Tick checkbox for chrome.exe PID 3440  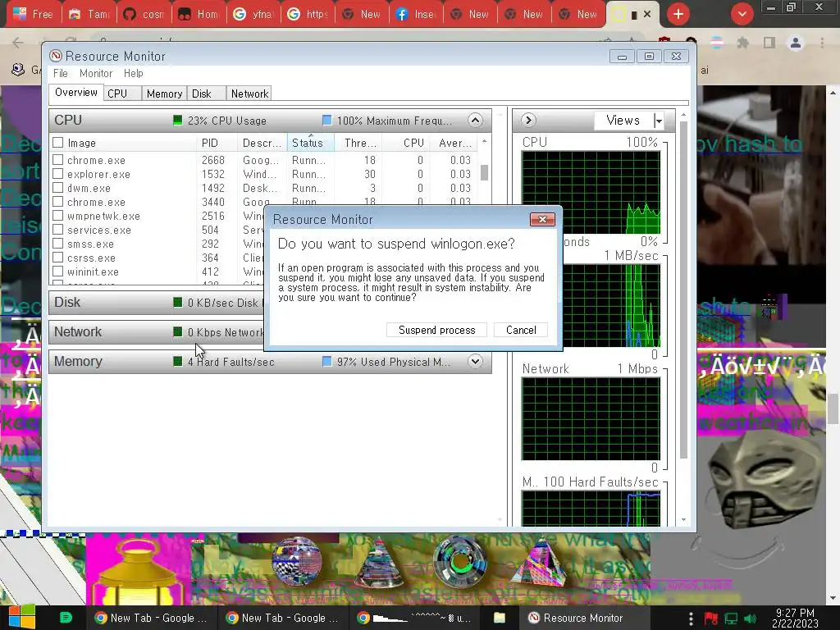pos(58,202)
